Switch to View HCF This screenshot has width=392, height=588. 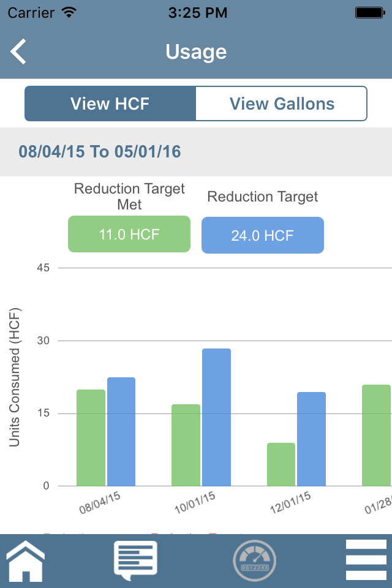(x=110, y=104)
